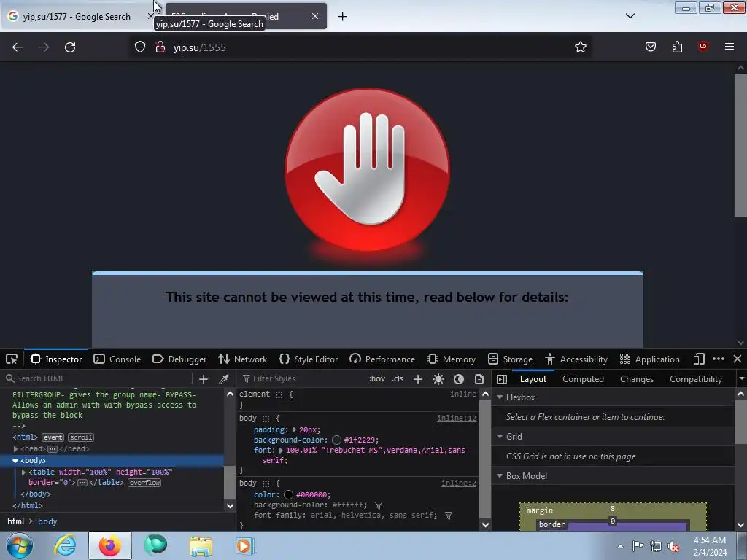This screenshot has height=560, width=747.
Task: Collapse the body element node
Action: (x=15, y=461)
